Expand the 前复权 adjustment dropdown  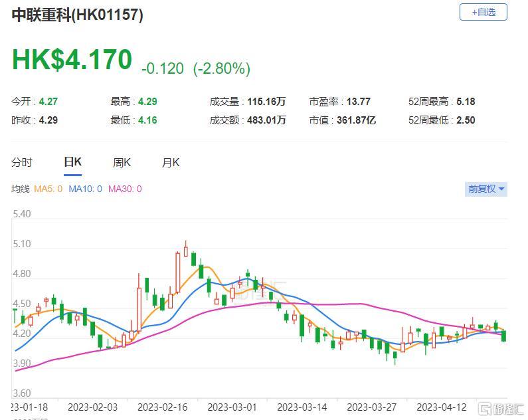[486, 189]
